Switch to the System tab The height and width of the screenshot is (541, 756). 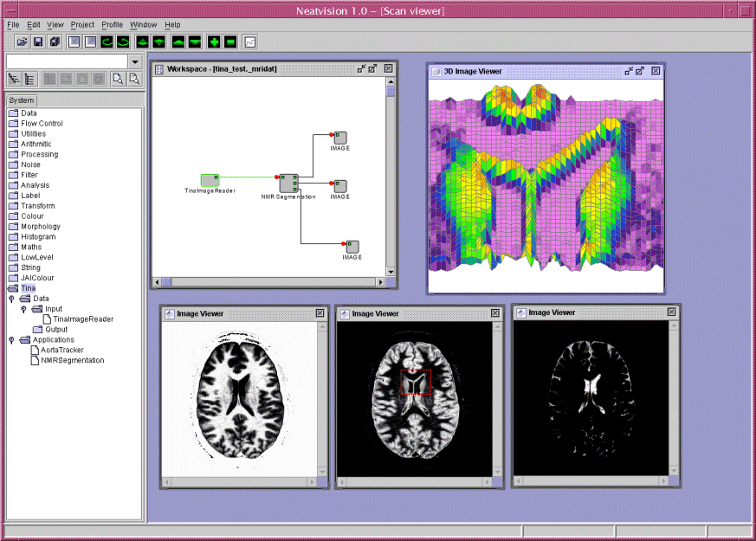click(22, 101)
